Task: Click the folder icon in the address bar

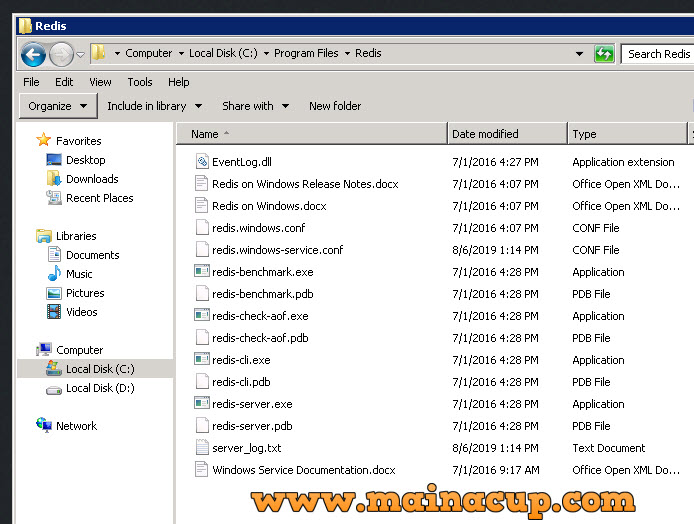Action: [x=98, y=53]
